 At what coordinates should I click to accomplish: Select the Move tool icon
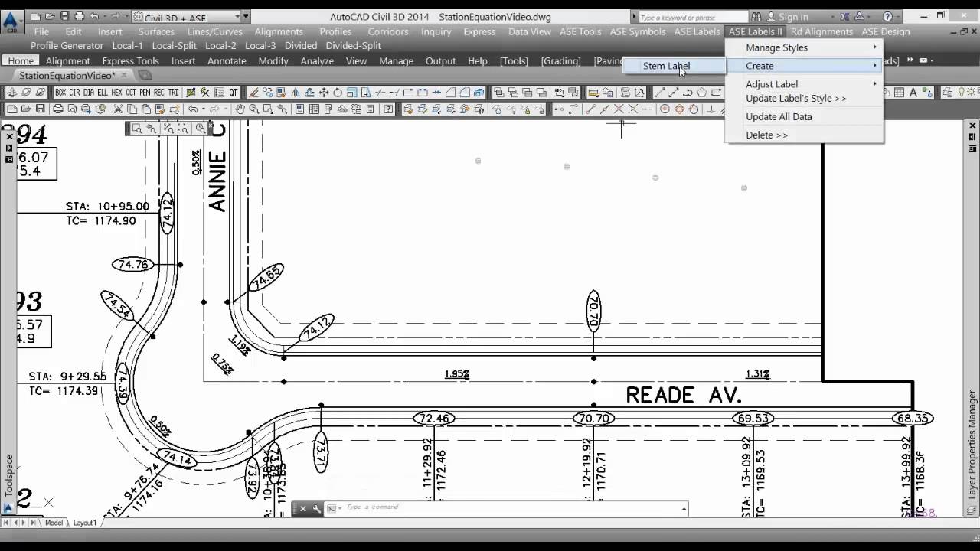pos(324,92)
